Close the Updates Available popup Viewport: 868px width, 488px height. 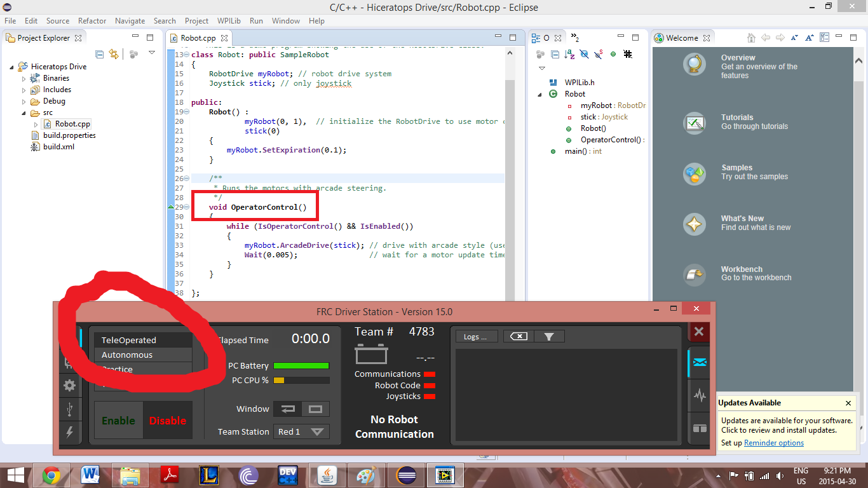point(848,403)
